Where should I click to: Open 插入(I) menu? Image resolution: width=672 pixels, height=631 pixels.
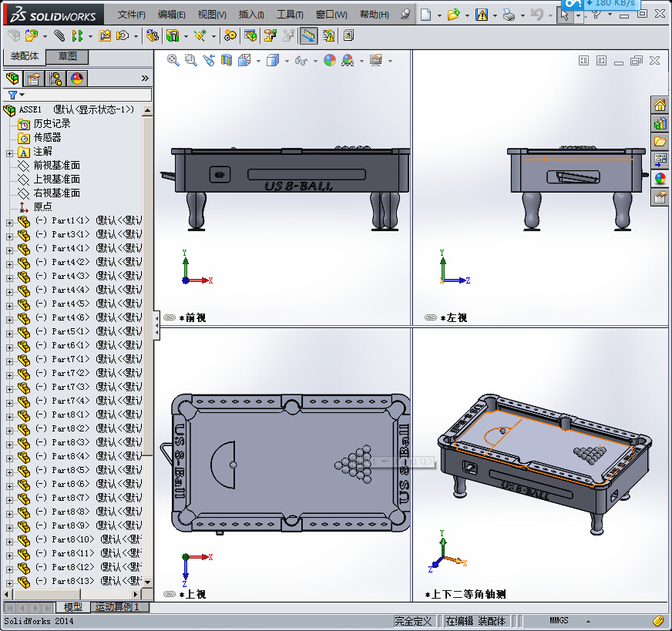pos(251,15)
